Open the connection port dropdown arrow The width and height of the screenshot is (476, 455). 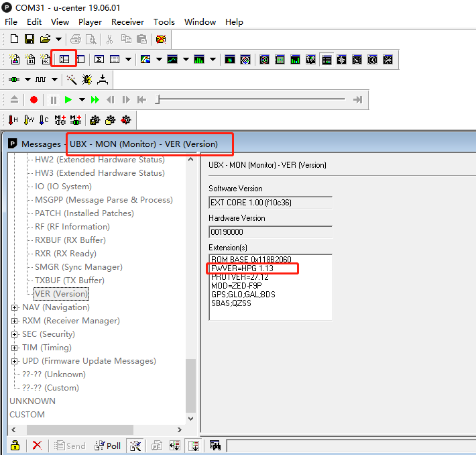[x=27, y=80]
